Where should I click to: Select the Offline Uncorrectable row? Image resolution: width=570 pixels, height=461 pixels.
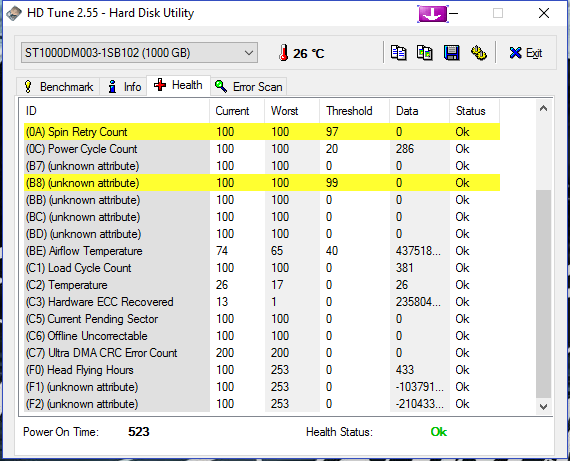[x=262, y=336]
